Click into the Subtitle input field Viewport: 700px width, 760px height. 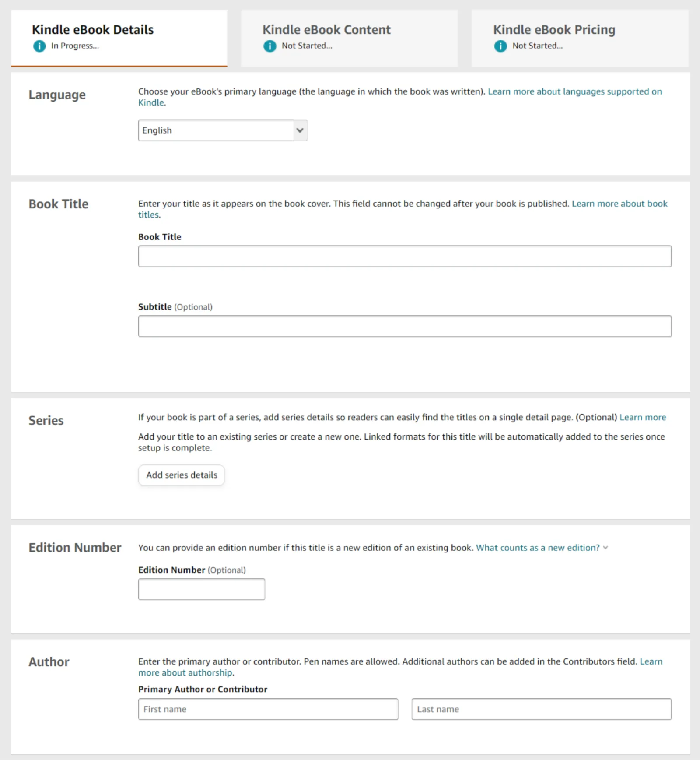pyautogui.click(x=404, y=326)
